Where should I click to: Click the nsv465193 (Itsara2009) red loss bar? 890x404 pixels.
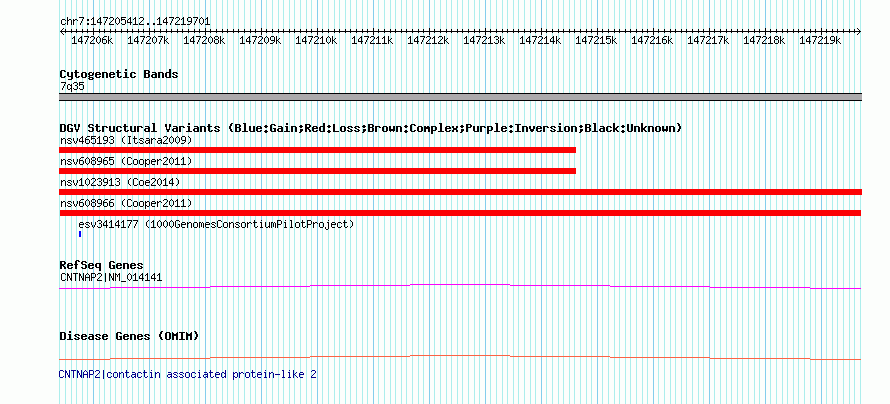click(317, 150)
